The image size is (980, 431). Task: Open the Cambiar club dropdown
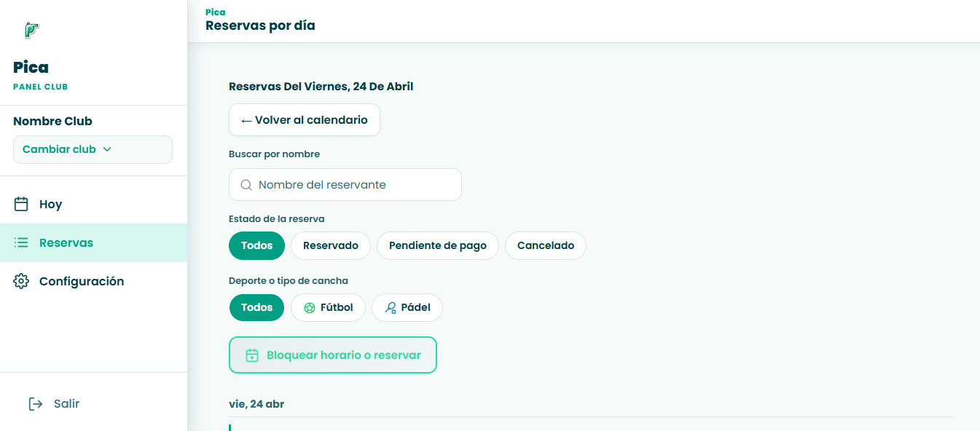tap(93, 149)
